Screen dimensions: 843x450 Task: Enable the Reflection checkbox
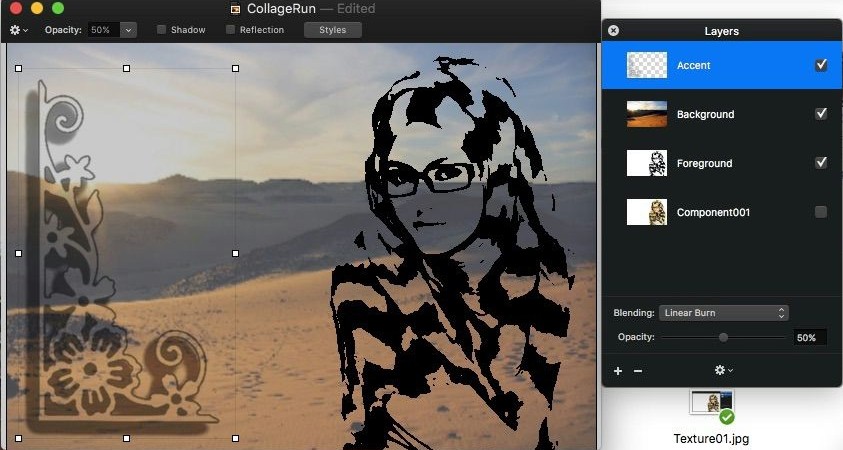point(230,30)
